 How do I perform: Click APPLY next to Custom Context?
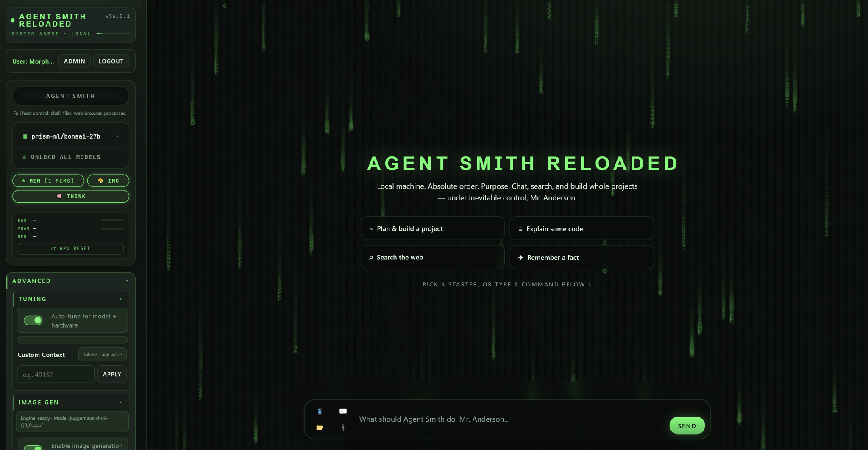[112, 374]
